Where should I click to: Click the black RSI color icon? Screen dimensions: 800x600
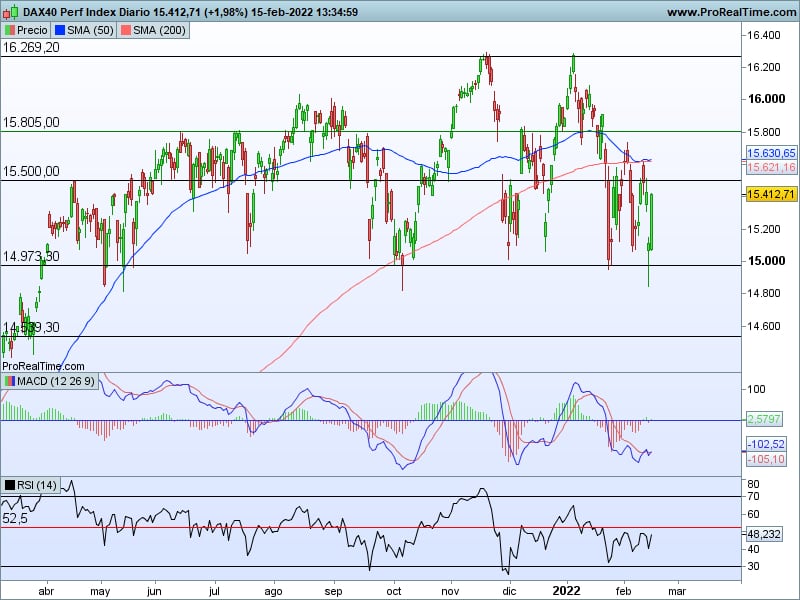(10, 485)
